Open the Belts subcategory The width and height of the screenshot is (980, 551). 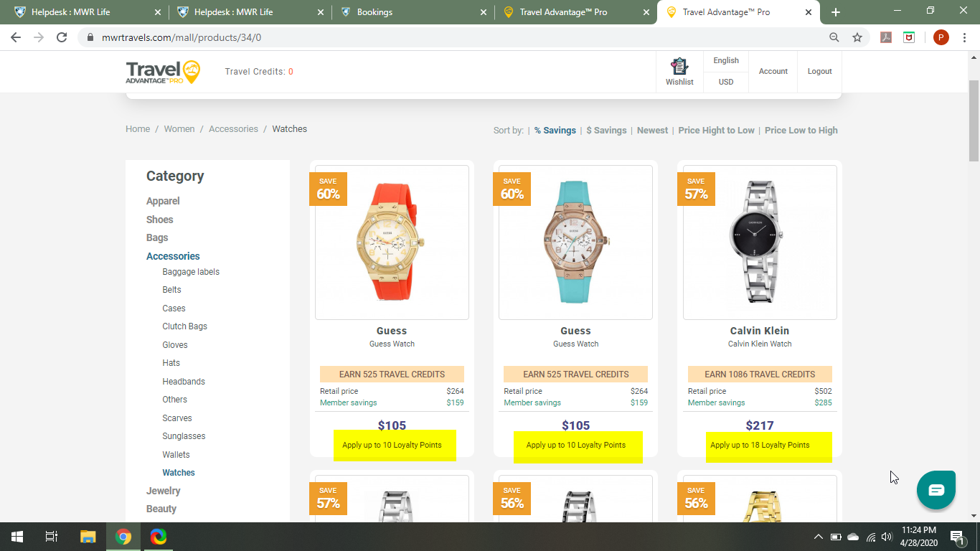coord(171,290)
